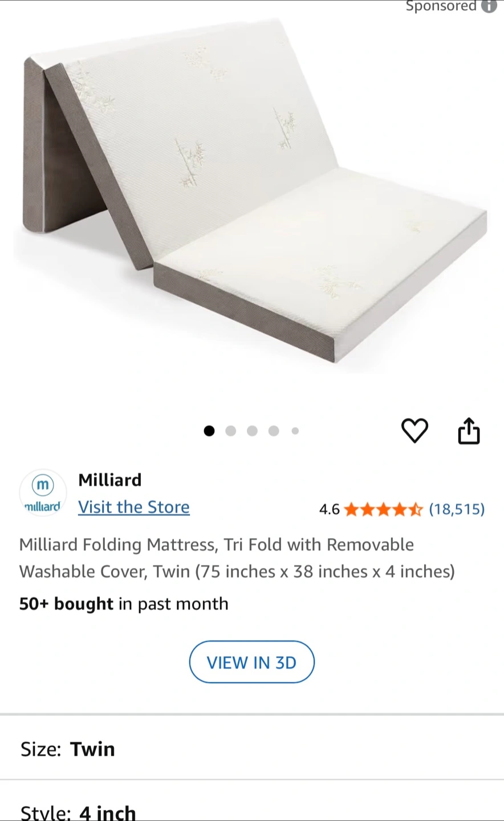Image resolution: width=504 pixels, height=821 pixels.
Task: Select the first carousel dot
Action: [209, 431]
